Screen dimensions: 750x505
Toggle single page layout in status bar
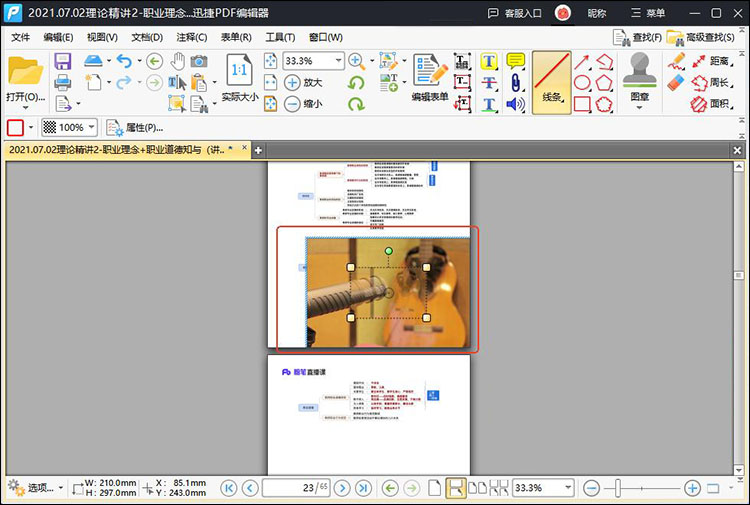click(434, 488)
